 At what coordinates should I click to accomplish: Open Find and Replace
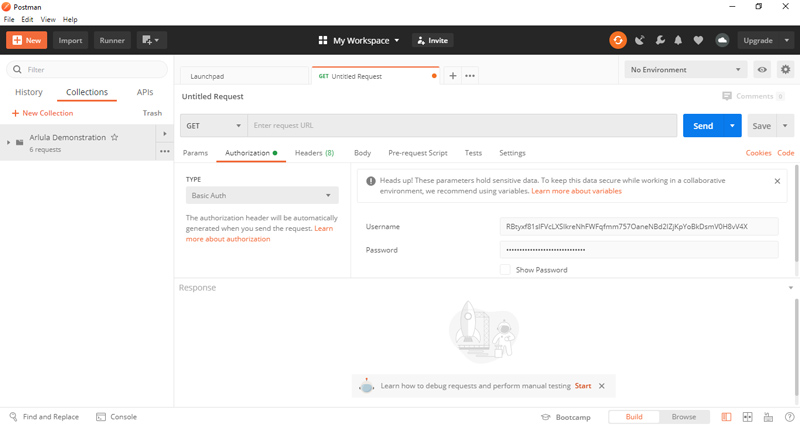44,417
